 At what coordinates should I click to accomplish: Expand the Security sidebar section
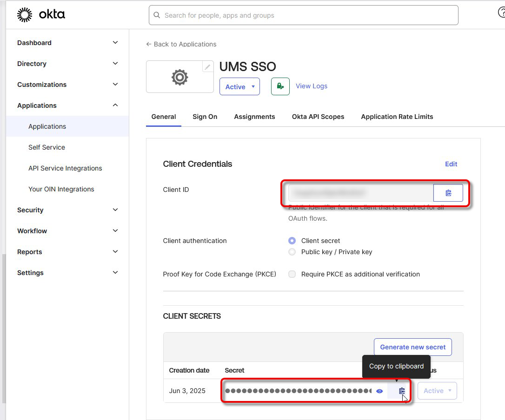click(67, 210)
